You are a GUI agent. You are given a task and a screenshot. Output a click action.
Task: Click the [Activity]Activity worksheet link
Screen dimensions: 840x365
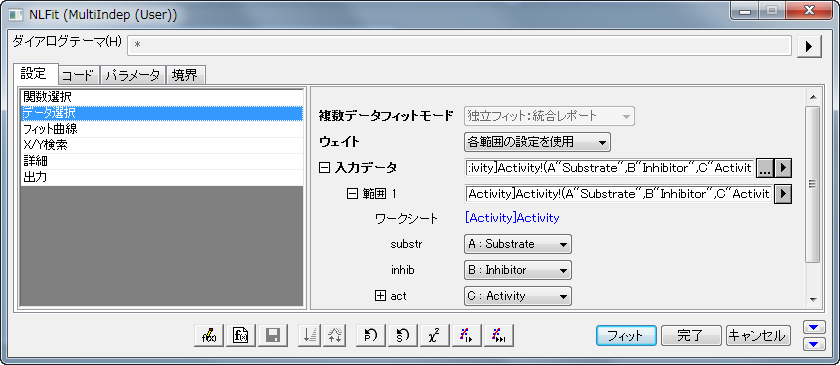tap(512, 218)
